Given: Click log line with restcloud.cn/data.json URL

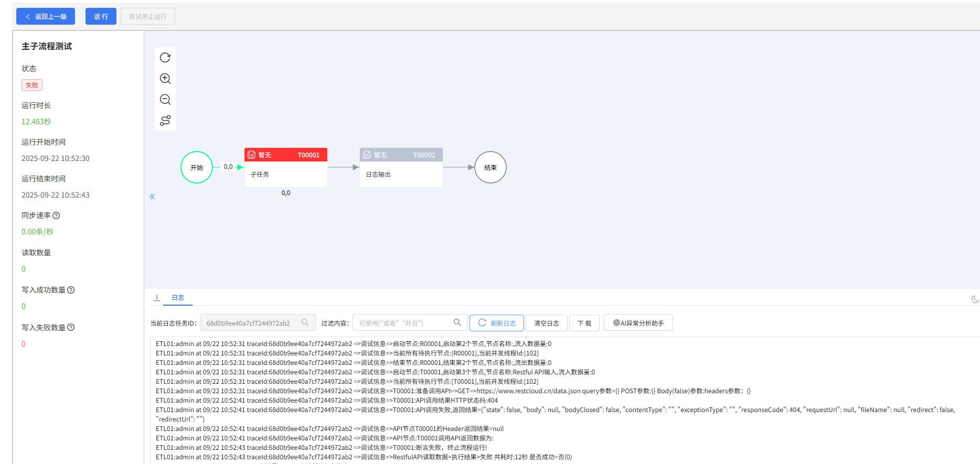Looking at the screenshot, I should 453,391.
